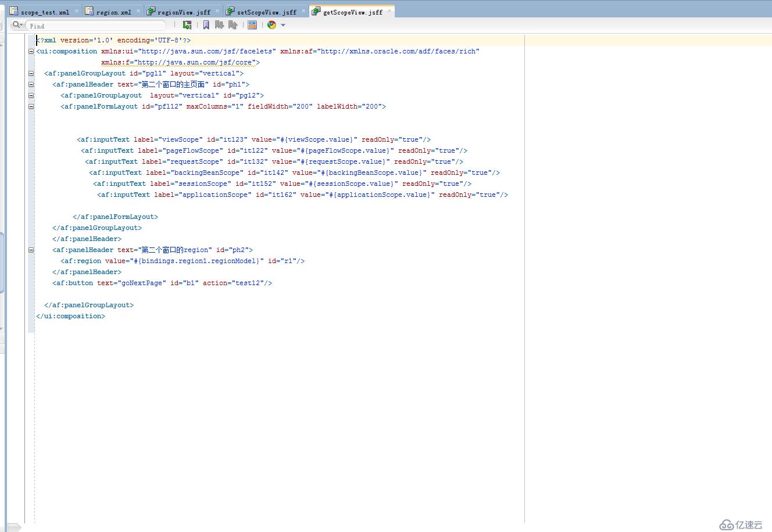Click the region.xml file icon
The height and width of the screenshot is (532, 772).
pos(89,11)
